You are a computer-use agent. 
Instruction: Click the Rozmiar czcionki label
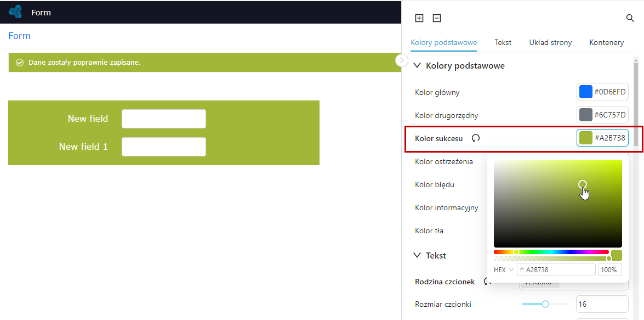pos(443,305)
